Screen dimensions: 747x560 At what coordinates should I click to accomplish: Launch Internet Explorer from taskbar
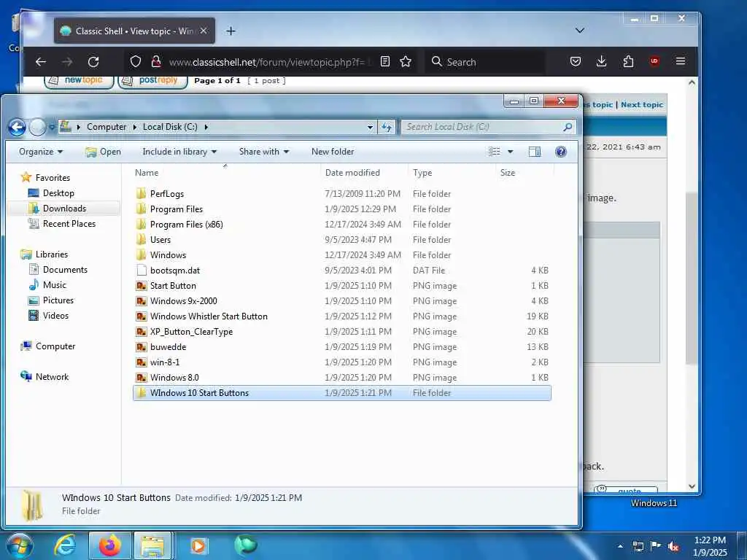pyautogui.click(x=64, y=545)
